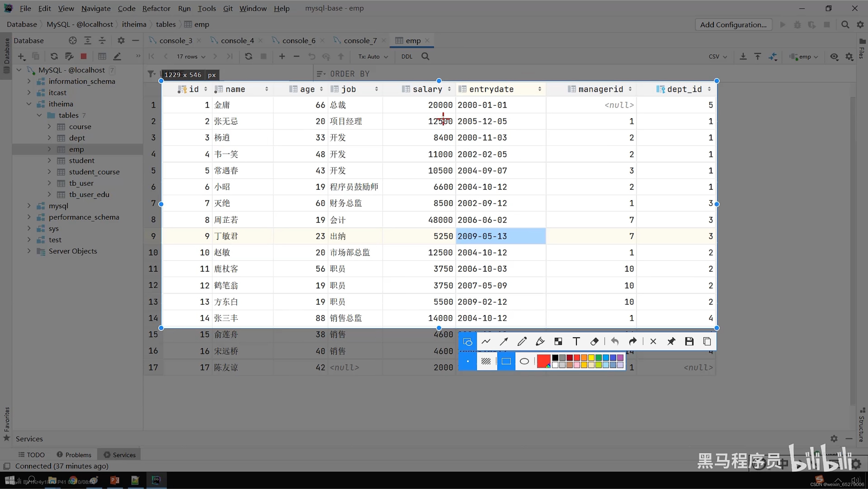The image size is (868, 489).
Task: Open the TODO tool window
Action: pyautogui.click(x=31, y=455)
